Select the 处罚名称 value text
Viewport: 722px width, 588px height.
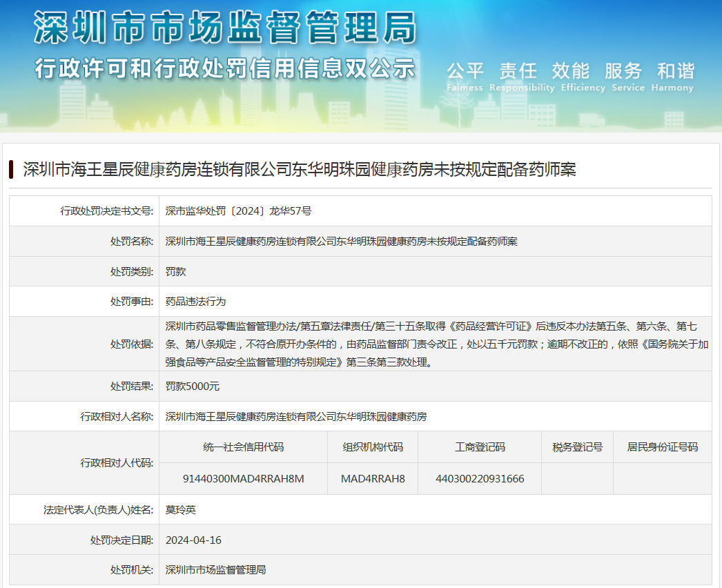(341, 242)
